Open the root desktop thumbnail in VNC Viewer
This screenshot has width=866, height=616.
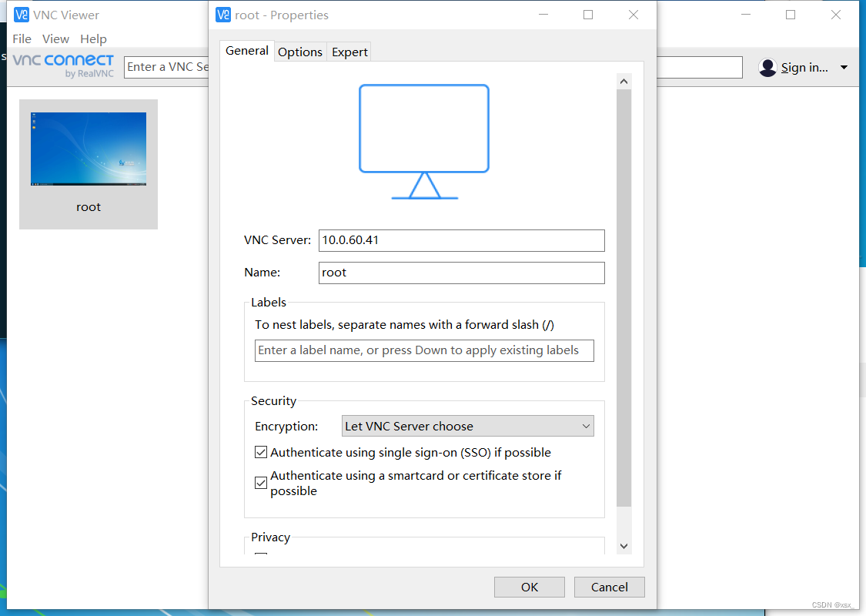pyautogui.click(x=89, y=149)
